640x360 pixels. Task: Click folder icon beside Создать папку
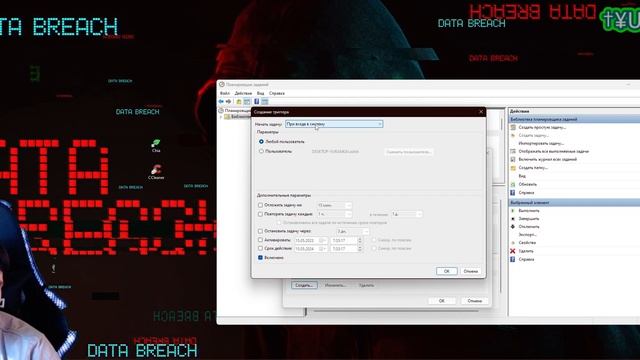click(x=513, y=168)
